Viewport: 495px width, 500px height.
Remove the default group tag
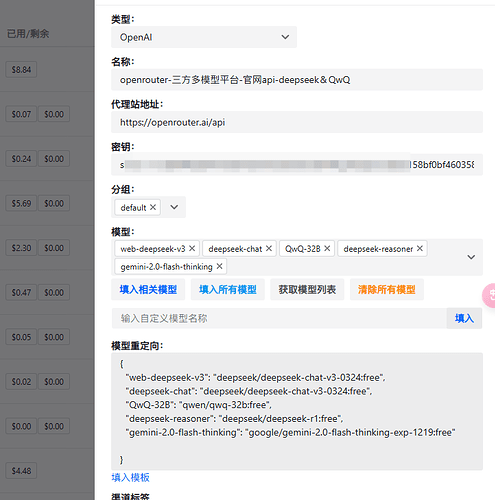pos(153,207)
